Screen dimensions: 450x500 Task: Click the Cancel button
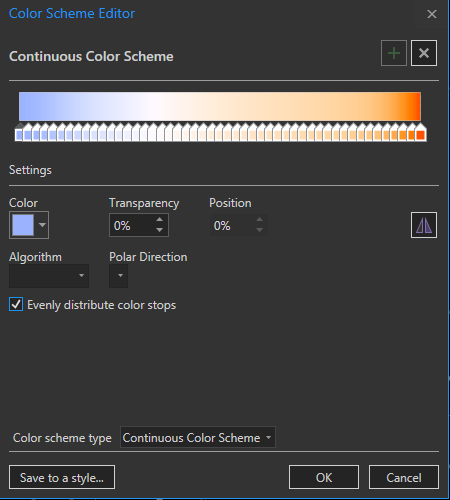pos(404,477)
